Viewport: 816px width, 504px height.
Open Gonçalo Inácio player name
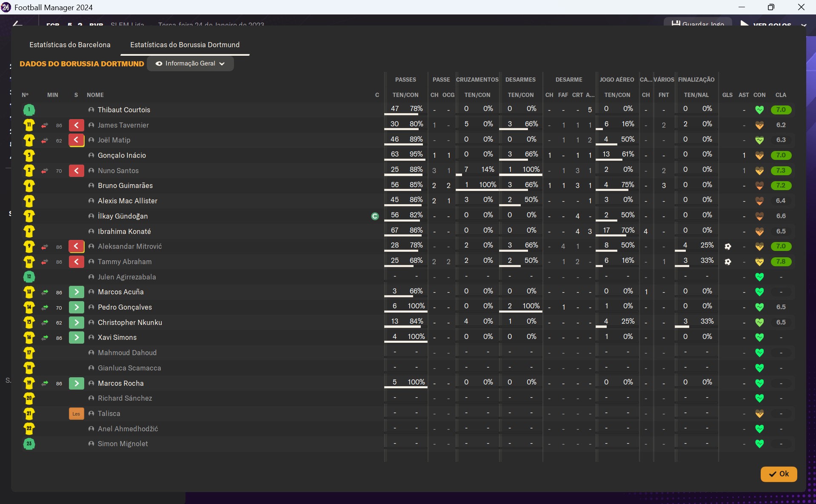(122, 155)
